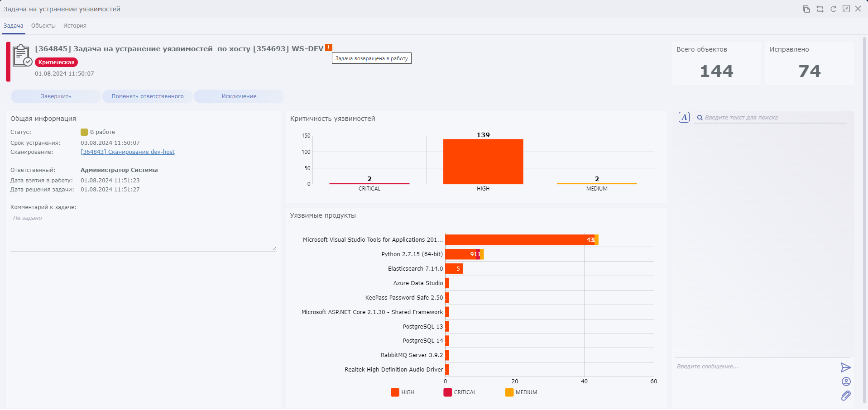
Task: Toggle the text formatting 'A' button
Action: point(684,118)
